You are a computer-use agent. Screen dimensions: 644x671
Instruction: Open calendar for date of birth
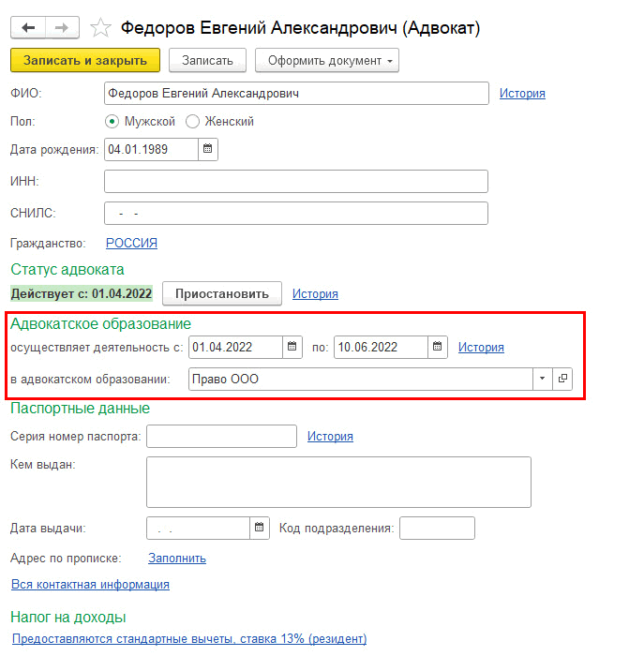pos(208,149)
